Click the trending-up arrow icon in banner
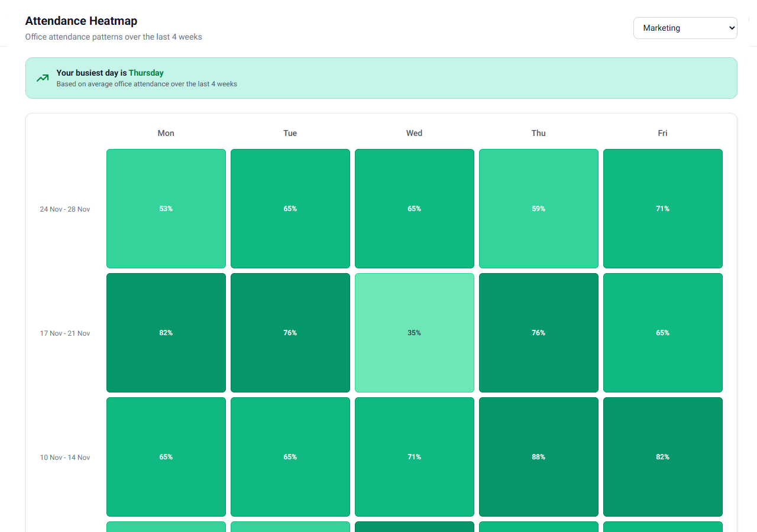757x532 pixels. [x=43, y=78]
